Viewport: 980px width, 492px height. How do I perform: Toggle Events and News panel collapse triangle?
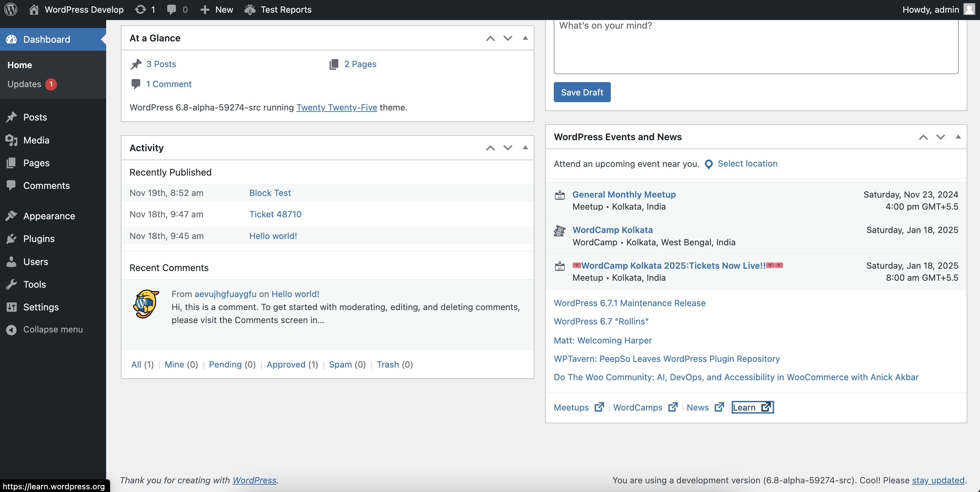click(958, 137)
